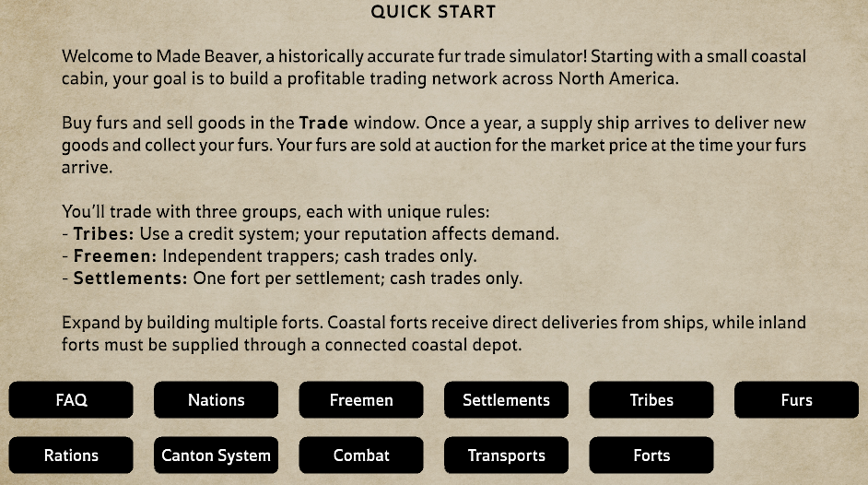Click bold Settlements: label in bullet list
Viewport: 868px width, 485px height.
click(x=131, y=278)
